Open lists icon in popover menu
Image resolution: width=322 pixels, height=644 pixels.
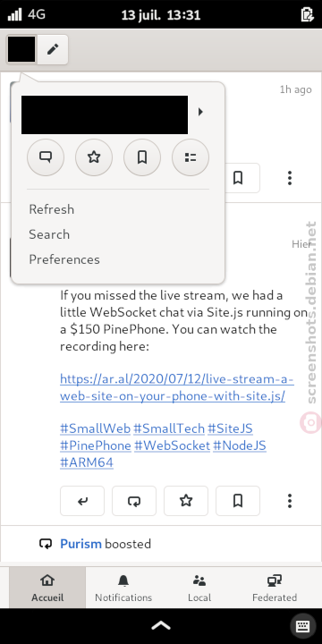tap(191, 157)
